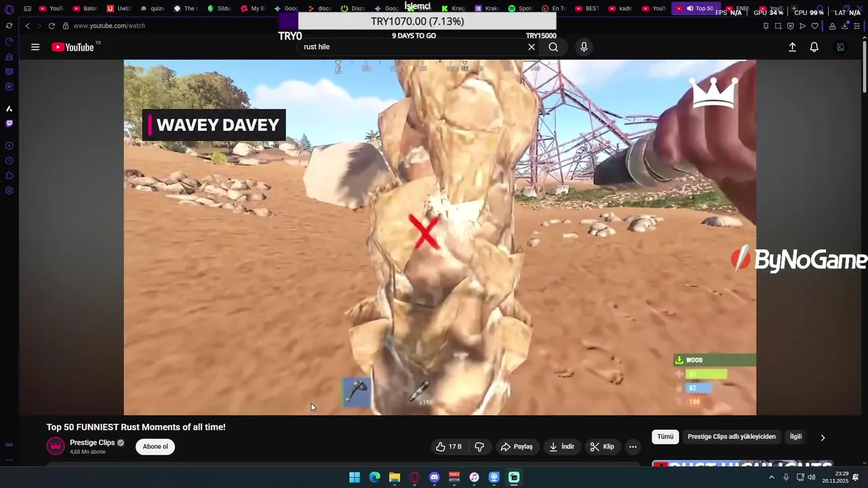Open the Prestige Clips channel name link
Viewport: 868px width, 488px height.
[92, 443]
